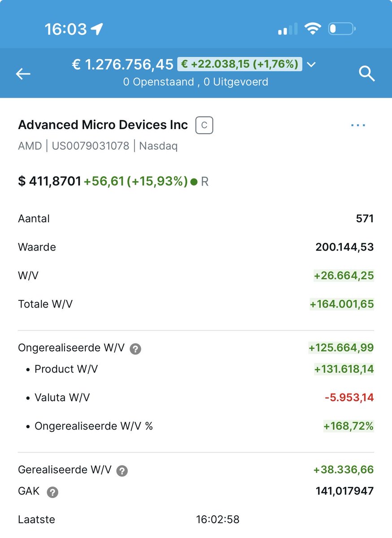Viewport: 392px width, 538px height.
Task: Tap the boxed C badge icon
Action: coord(204,125)
